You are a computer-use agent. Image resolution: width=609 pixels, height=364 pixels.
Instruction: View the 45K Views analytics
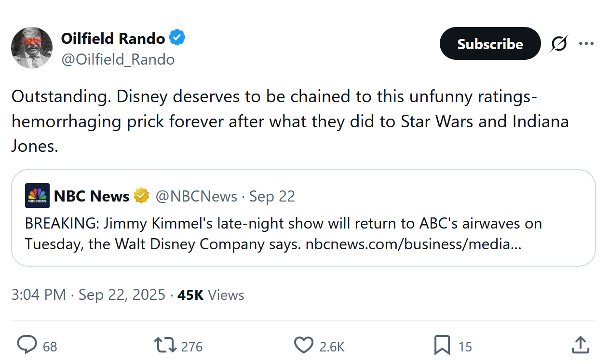pos(211,295)
